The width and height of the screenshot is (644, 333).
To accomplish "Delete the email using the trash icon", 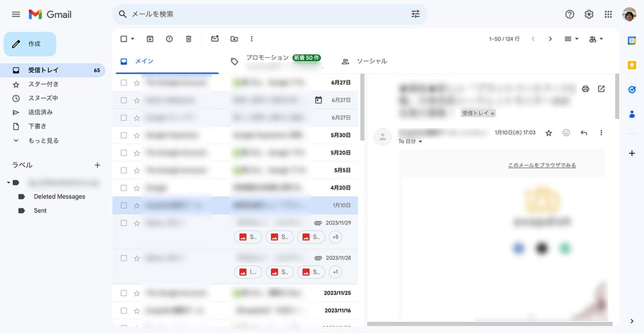I will click(189, 39).
